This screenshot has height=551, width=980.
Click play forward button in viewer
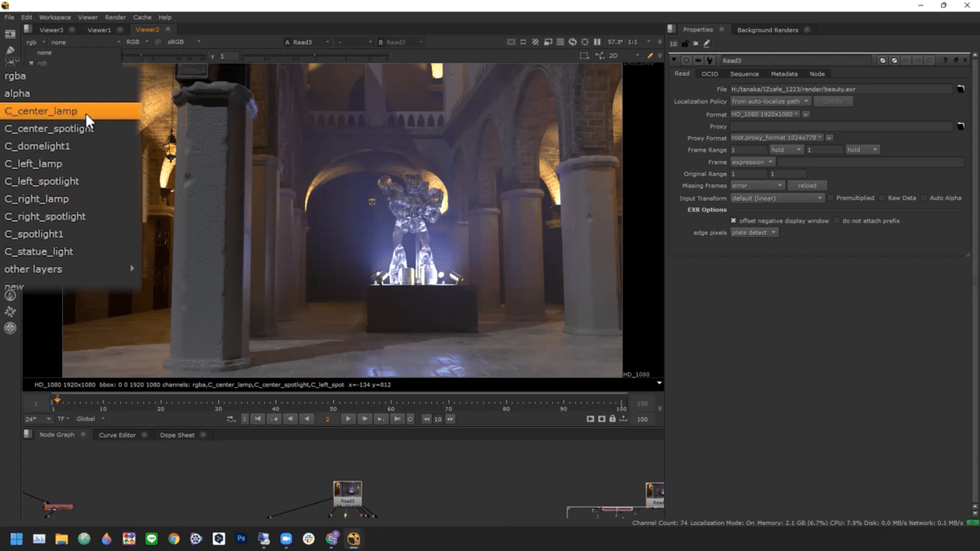click(348, 419)
